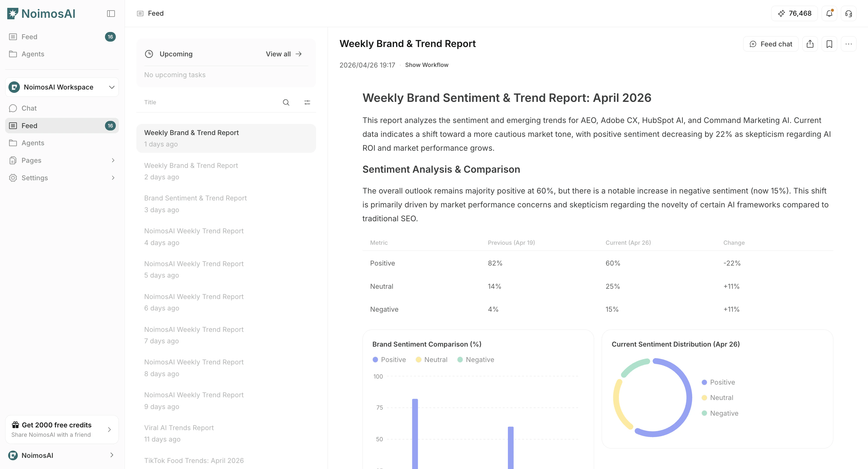Click the -22% change cell
Image resolution: width=868 pixels, height=469 pixels.
click(x=732, y=263)
